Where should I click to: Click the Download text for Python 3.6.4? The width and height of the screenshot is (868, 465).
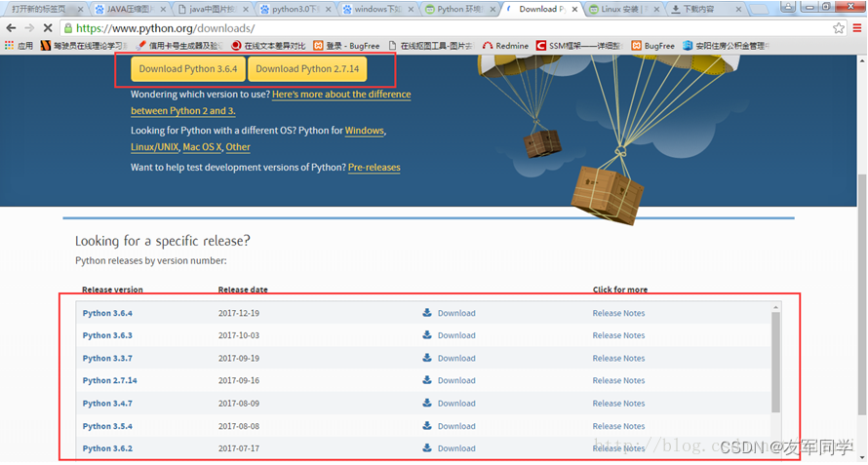click(x=456, y=313)
